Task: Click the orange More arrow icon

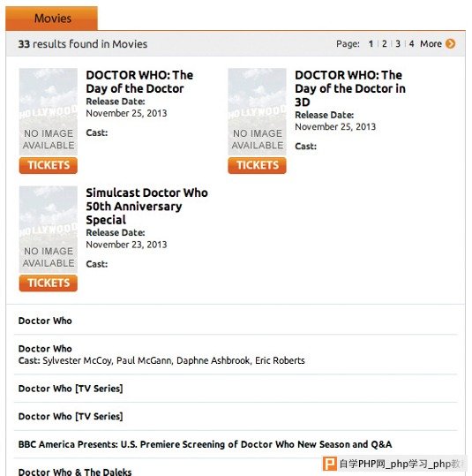Action: point(450,44)
